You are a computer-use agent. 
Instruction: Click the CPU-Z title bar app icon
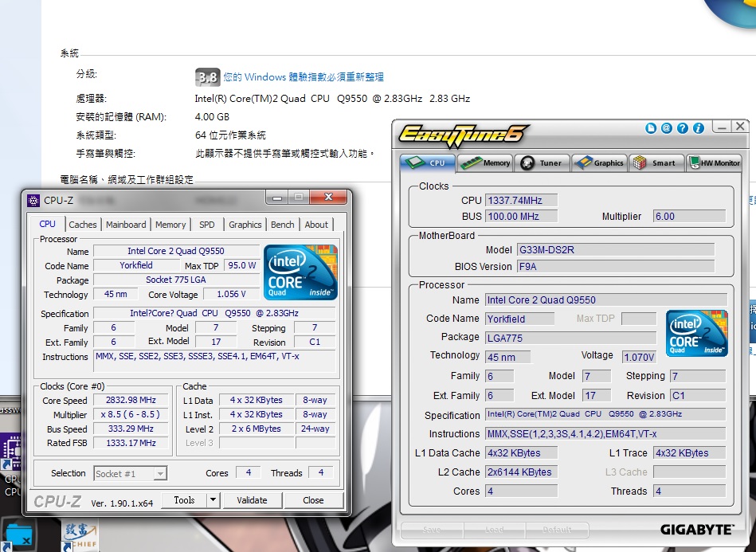33,200
